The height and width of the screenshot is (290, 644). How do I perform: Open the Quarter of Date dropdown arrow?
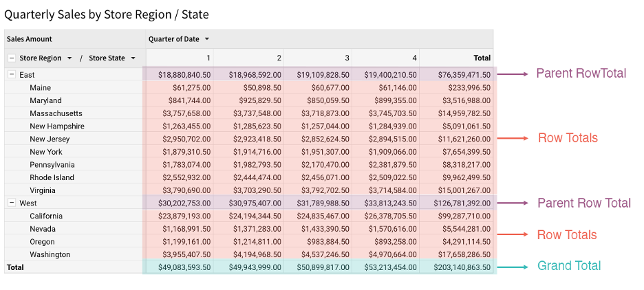207,39
